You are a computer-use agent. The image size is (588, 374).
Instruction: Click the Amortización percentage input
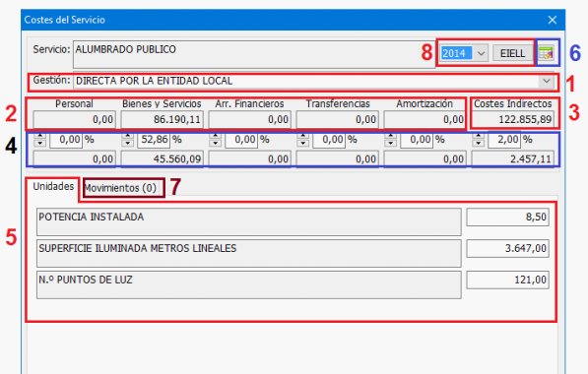tap(417, 140)
